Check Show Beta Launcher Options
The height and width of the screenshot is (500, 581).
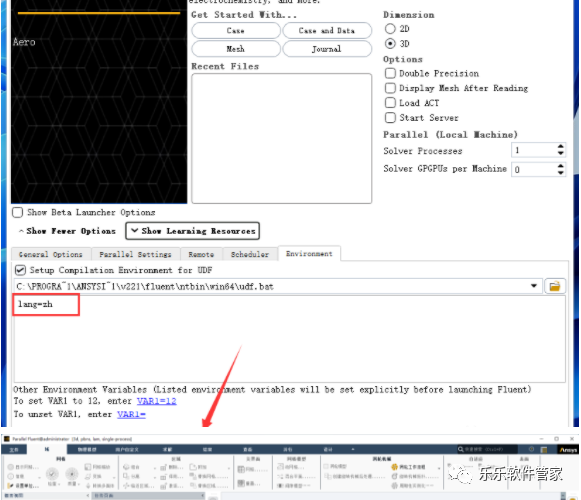[x=17, y=212]
